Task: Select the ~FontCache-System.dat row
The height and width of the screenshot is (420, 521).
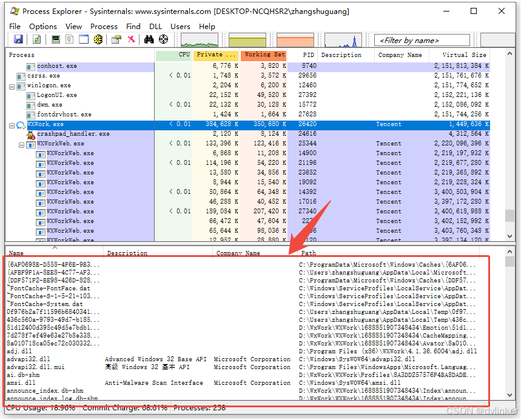Action: tap(243, 304)
